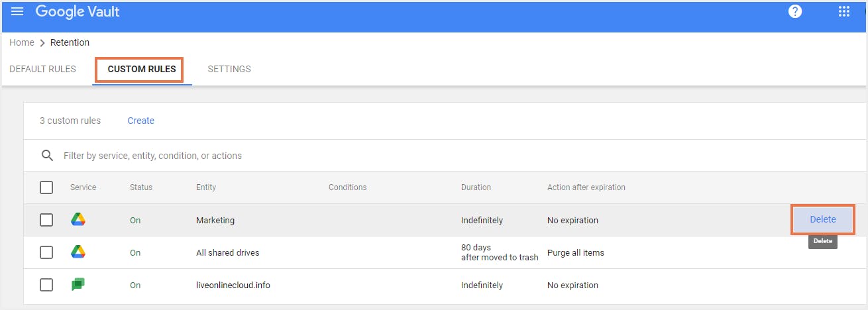
Task: Click the search magnifier icon
Action: (x=47, y=156)
